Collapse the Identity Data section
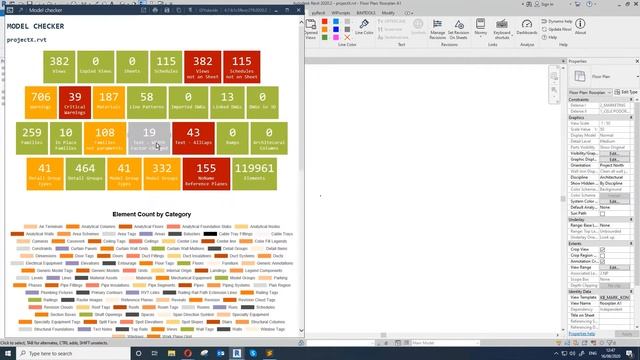 (631, 291)
